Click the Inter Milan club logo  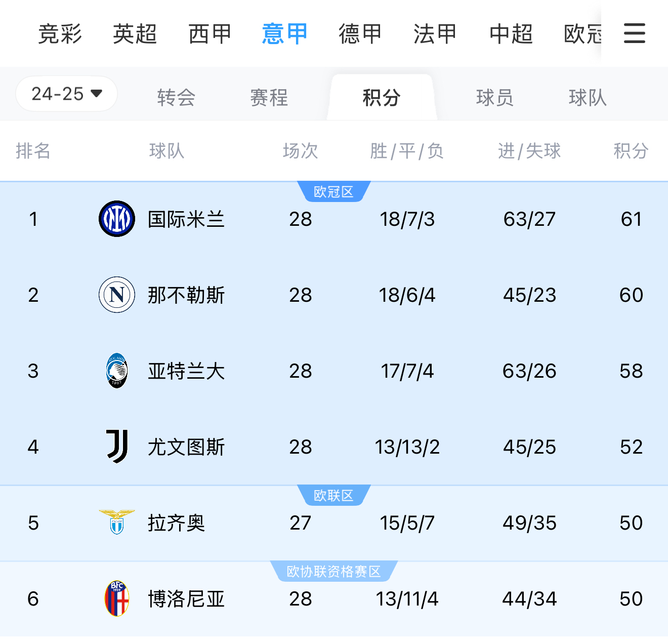pos(117,219)
